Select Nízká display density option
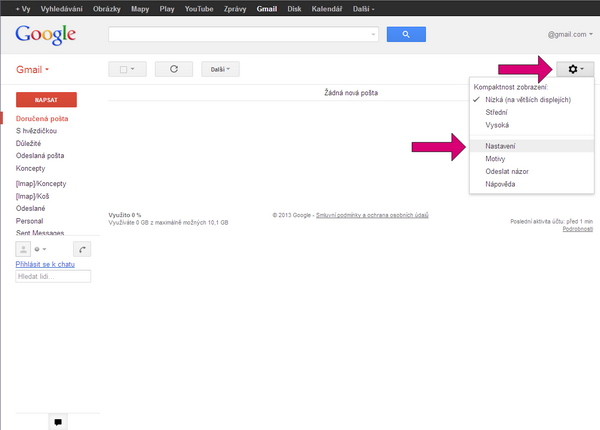 click(528, 100)
